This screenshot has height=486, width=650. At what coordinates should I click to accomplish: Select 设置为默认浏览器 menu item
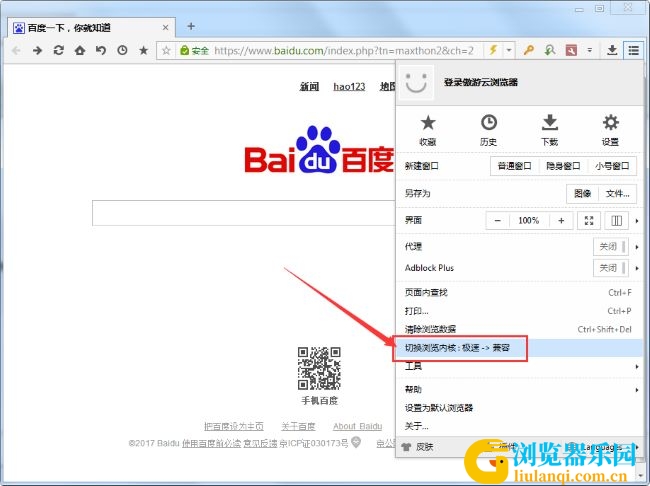519,408
